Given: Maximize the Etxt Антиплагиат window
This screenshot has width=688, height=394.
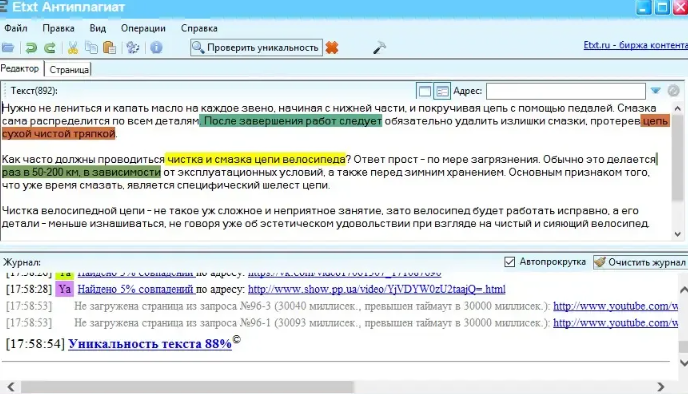Looking at the screenshot, I should click(x=662, y=7).
